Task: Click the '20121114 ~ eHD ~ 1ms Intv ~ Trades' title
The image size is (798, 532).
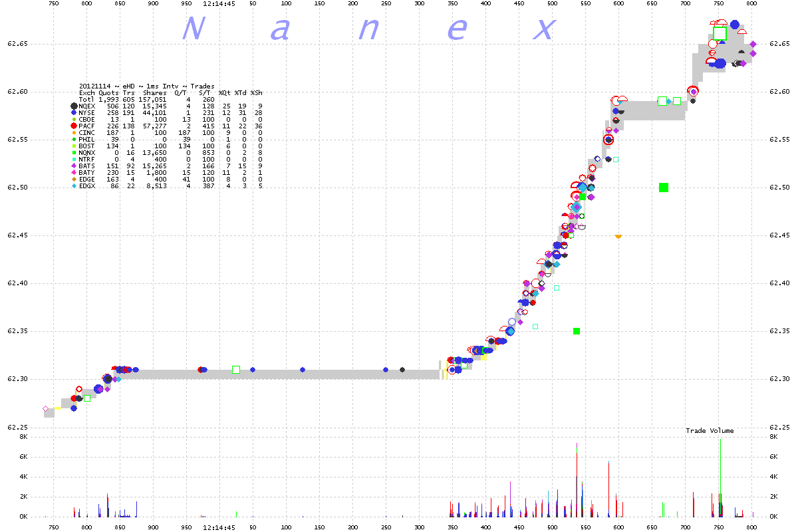Action: pyautogui.click(x=147, y=86)
